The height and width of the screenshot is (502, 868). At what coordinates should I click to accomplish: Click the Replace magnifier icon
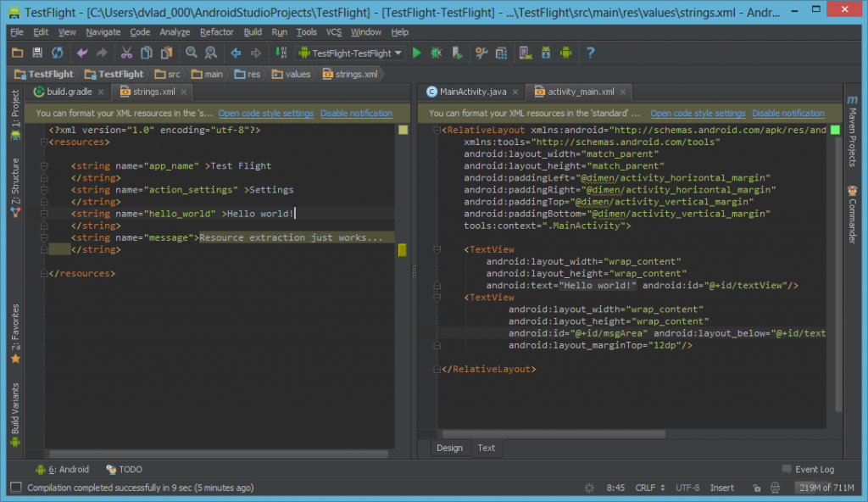[211, 53]
